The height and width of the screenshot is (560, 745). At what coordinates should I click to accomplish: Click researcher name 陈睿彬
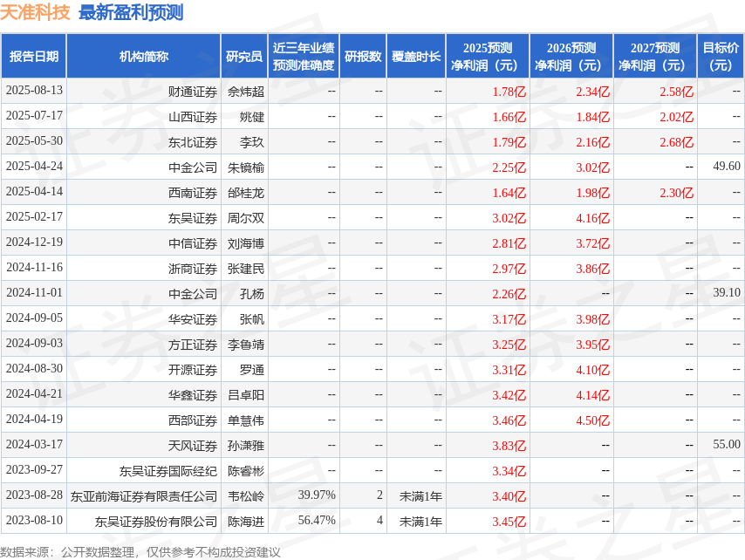click(x=246, y=471)
